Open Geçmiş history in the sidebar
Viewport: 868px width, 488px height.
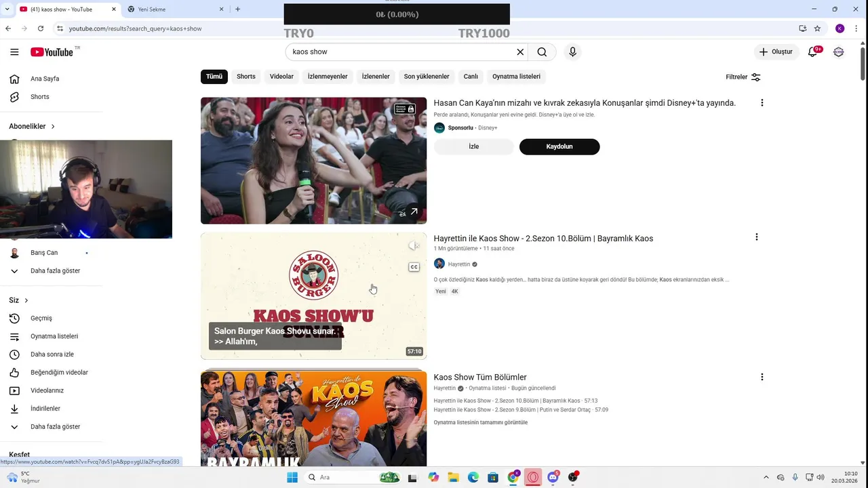point(41,319)
